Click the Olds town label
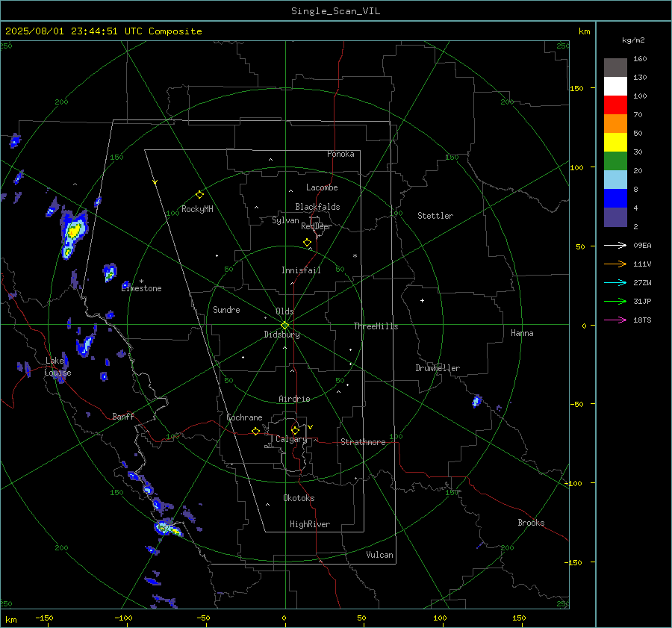Image resolution: width=672 pixels, height=628 pixels. tap(284, 311)
